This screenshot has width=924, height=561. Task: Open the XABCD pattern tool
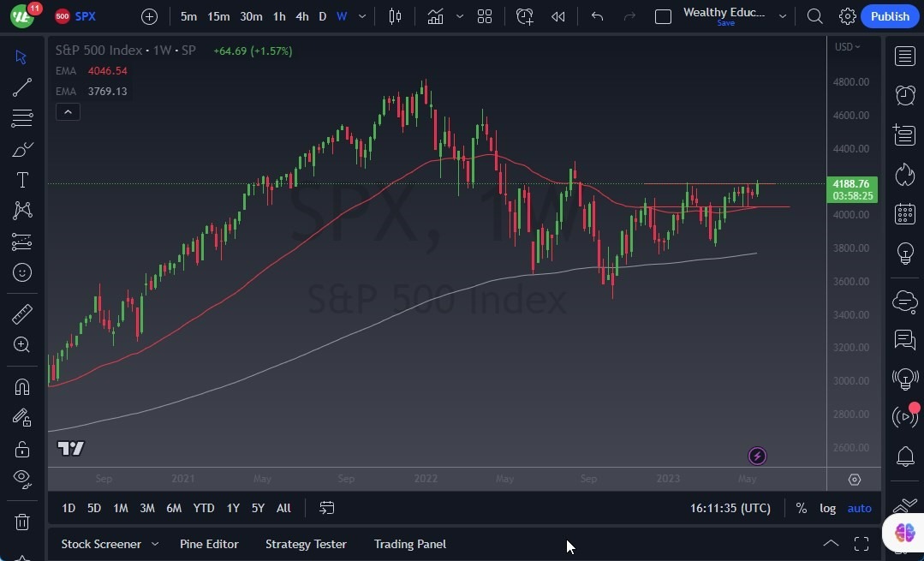pyautogui.click(x=21, y=211)
